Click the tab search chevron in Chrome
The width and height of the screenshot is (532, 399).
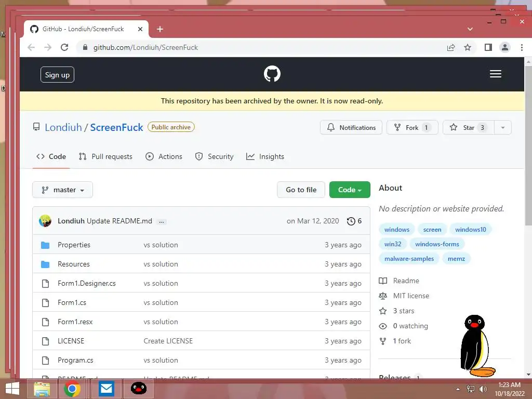470,29
